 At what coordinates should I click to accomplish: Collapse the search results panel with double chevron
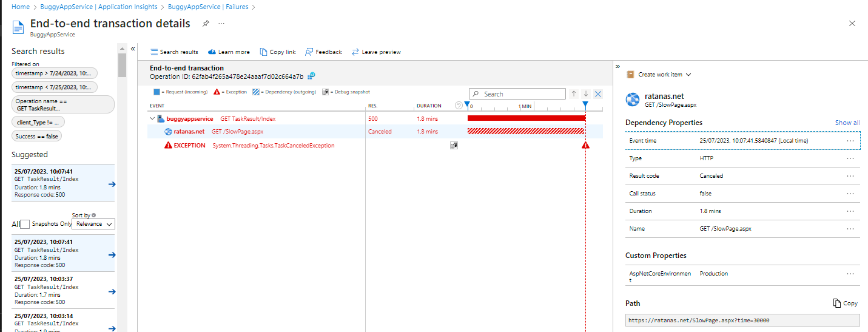click(x=133, y=49)
